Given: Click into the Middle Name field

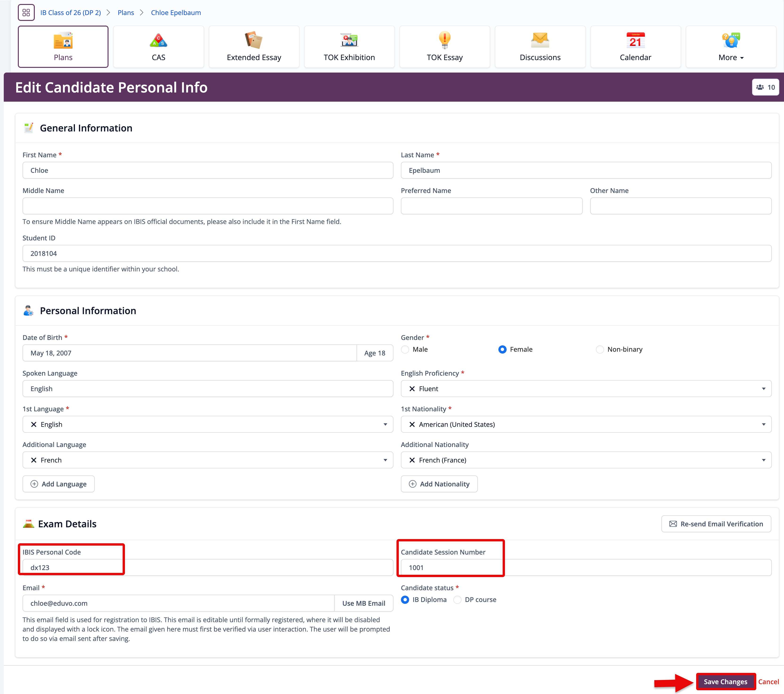Looking at the screenshot, I should pyautogui.click(x=207, y=206).
